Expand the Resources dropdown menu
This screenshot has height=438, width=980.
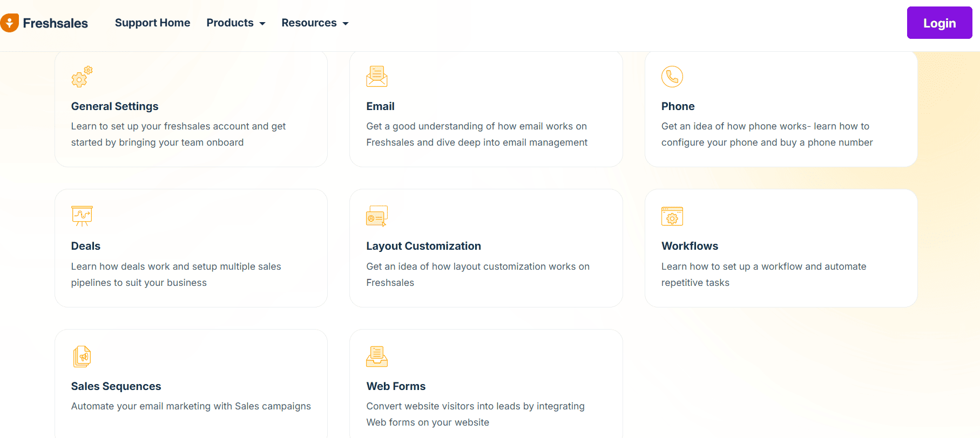click(315, 23)
